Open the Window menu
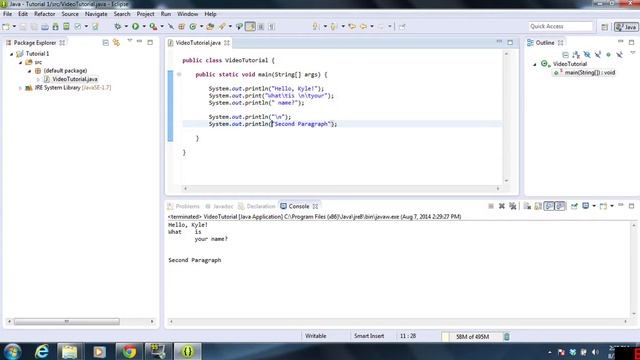 click(x=187, y=14)
